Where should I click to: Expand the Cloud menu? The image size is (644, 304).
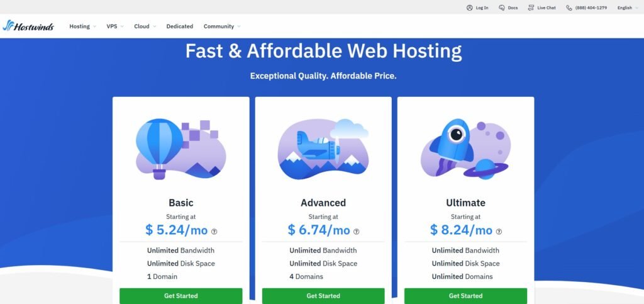(145, 26)
